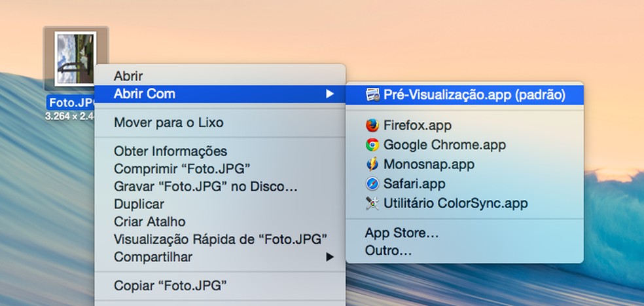Open the Abrir Com submenu entry

[x=220, y=94]
